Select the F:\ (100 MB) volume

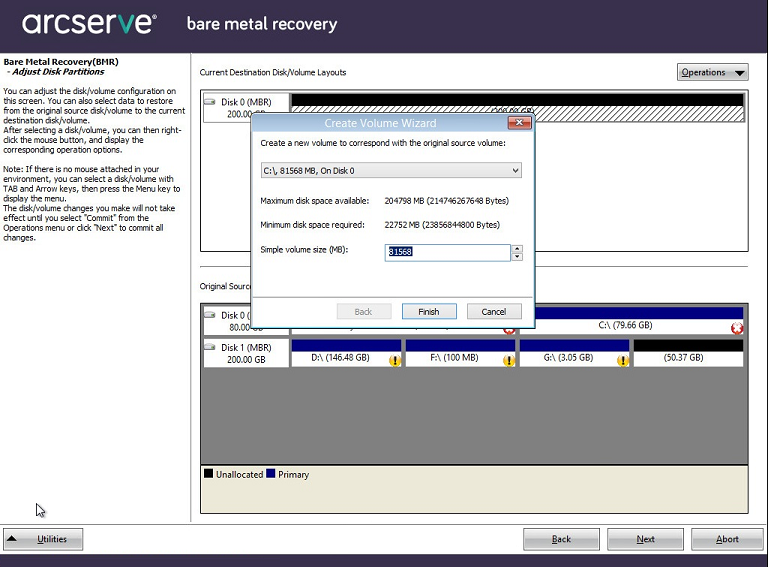[460, 353]
